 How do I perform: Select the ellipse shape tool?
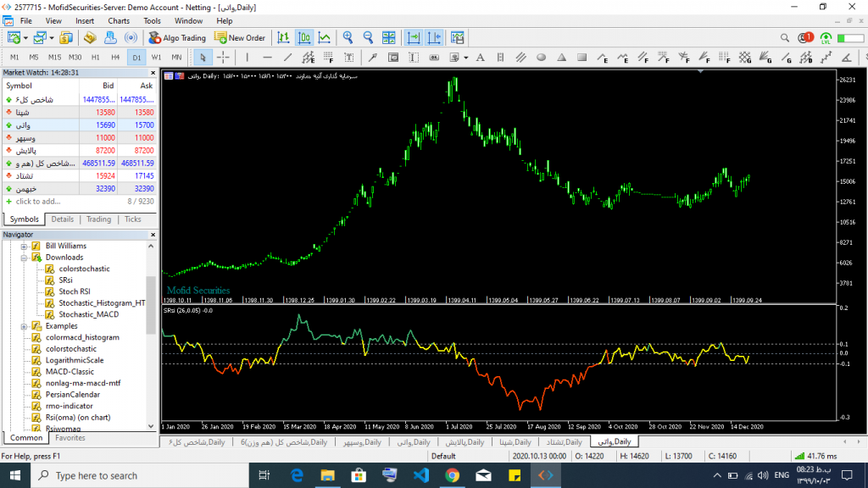(542, 57)
